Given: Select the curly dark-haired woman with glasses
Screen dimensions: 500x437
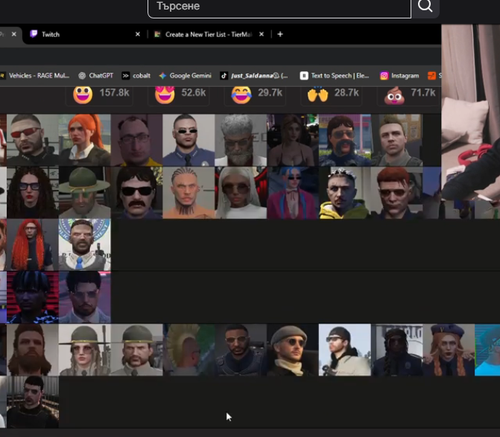Looking at the screenshot, I should [33, 192].
